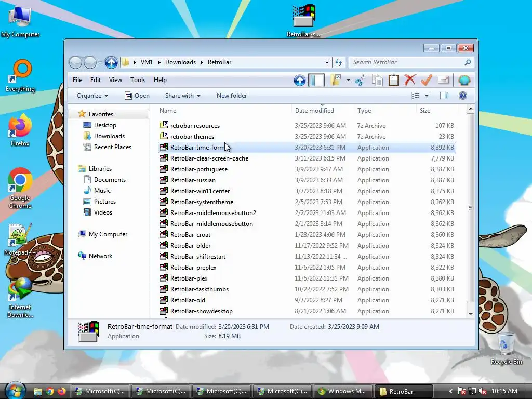Click the Open button in command bar
This screenshot has width=532, height=399.
(x=137, y=96)
